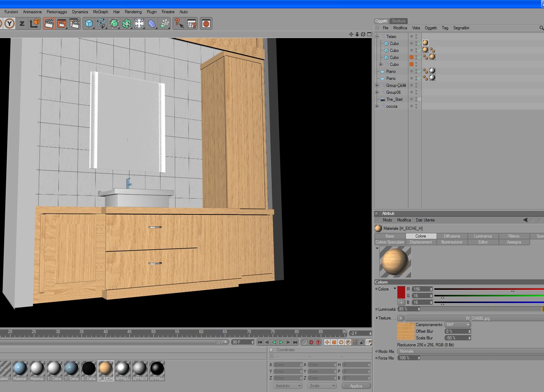544x392 pixels.
Task: Jump to the end of the animation
Action: pyautogui.click(x=295, y=342)
